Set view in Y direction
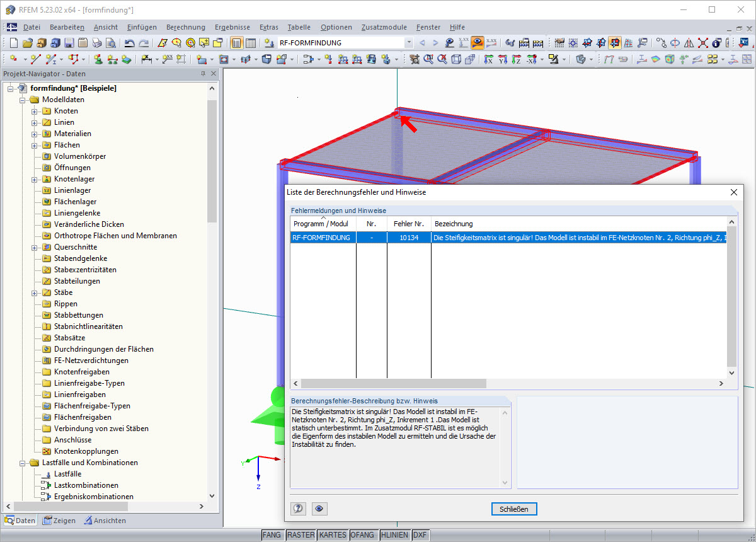Viewport: 756px width, 542px height. 503,59
